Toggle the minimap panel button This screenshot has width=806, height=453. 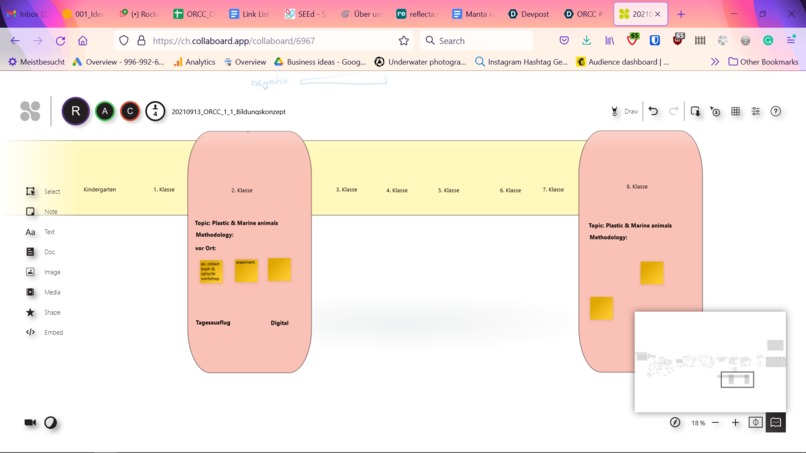click(x=776, y=423)
